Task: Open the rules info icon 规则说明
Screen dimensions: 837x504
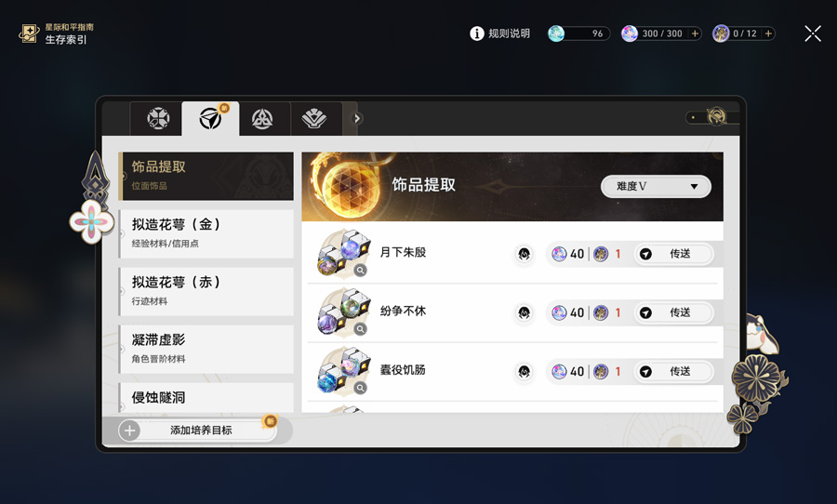Action: click(477, 33)
